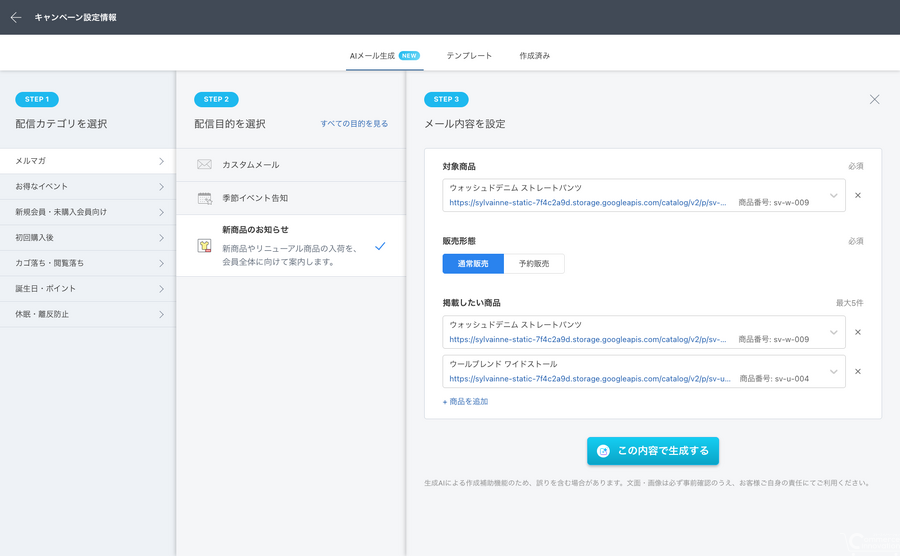Click この内容で生成する button
Screen dimensions: 900x556
point(653,451)
